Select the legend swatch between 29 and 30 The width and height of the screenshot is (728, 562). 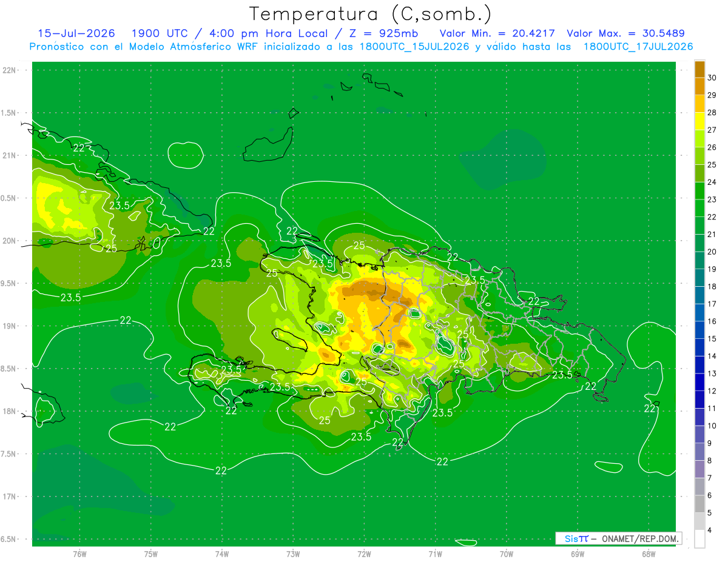[x=699, y=86]
